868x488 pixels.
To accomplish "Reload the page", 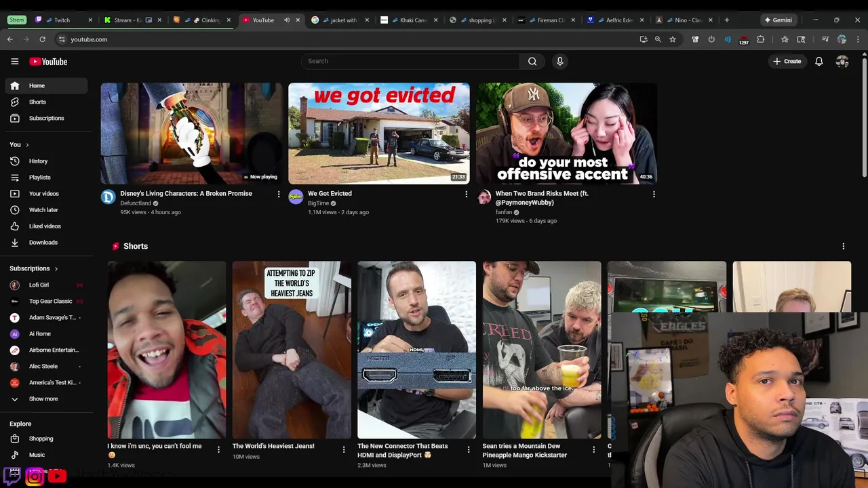I will coord(42,39).
